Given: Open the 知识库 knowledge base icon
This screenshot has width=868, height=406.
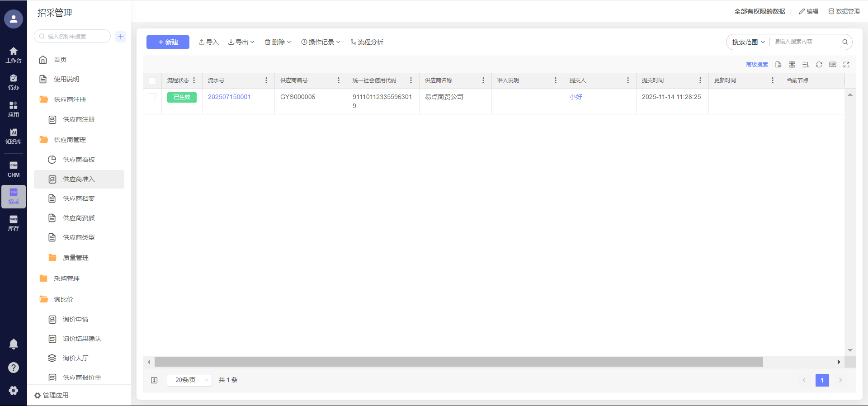Looking at the screenshot, I should pos(14,136).
